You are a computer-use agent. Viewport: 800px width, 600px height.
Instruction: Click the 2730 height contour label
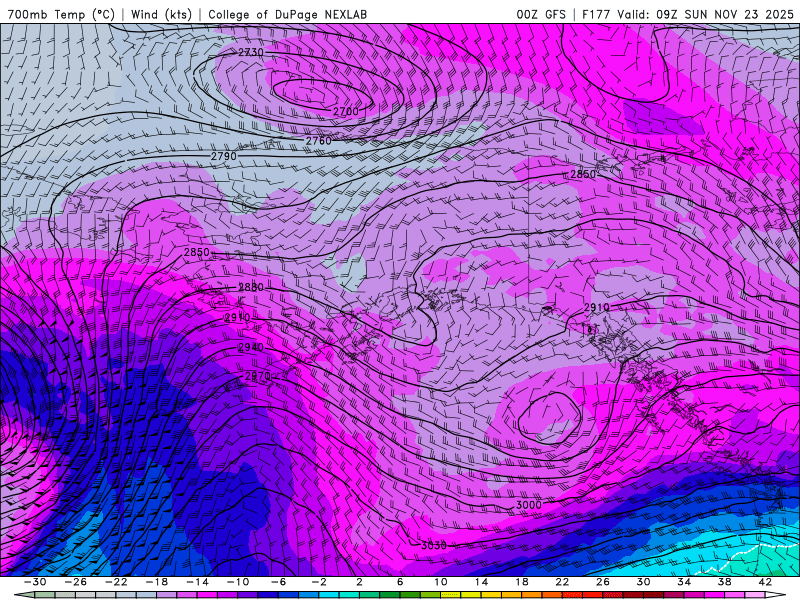point(251,52)
